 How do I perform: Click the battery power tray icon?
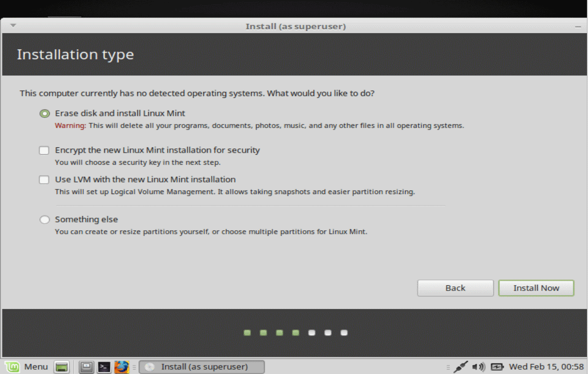497,367
